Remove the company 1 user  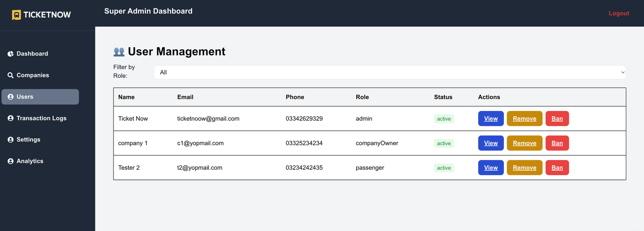[x=524, y=143]
